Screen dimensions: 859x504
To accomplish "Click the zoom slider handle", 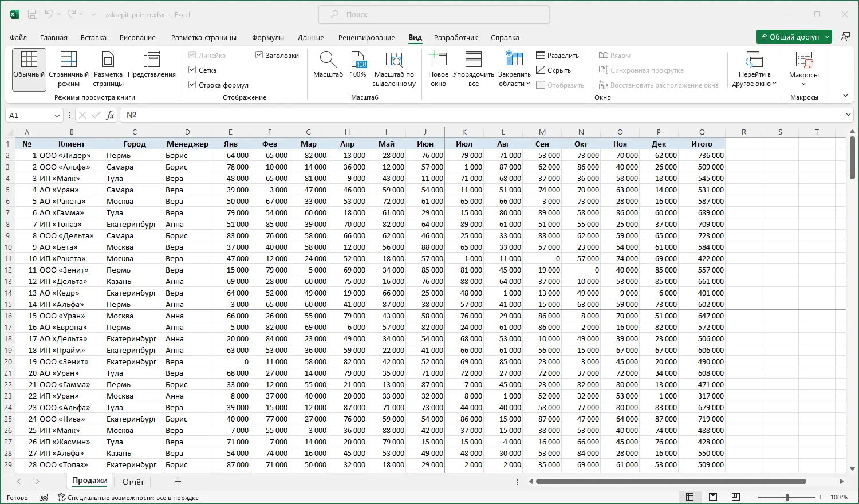I will coord(787,497).
